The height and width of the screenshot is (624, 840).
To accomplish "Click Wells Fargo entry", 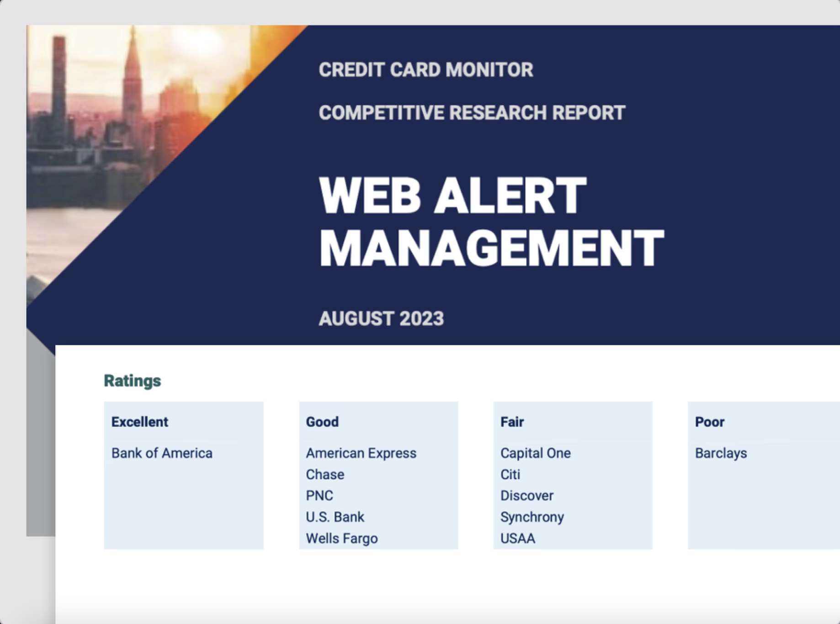I will click(341, 539).
